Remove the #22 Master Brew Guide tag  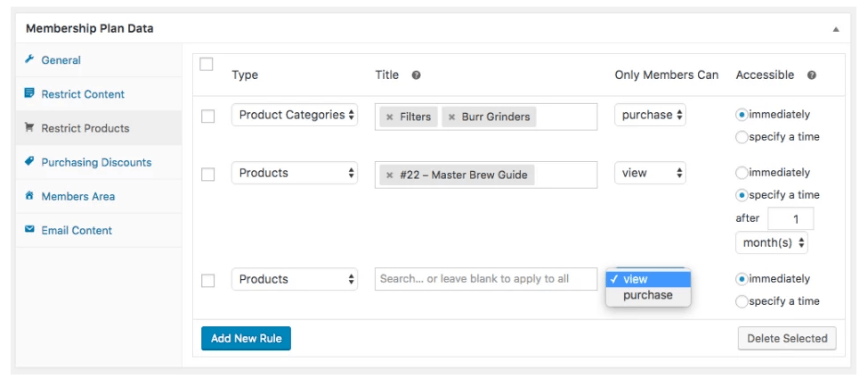(x=389, y=175)
